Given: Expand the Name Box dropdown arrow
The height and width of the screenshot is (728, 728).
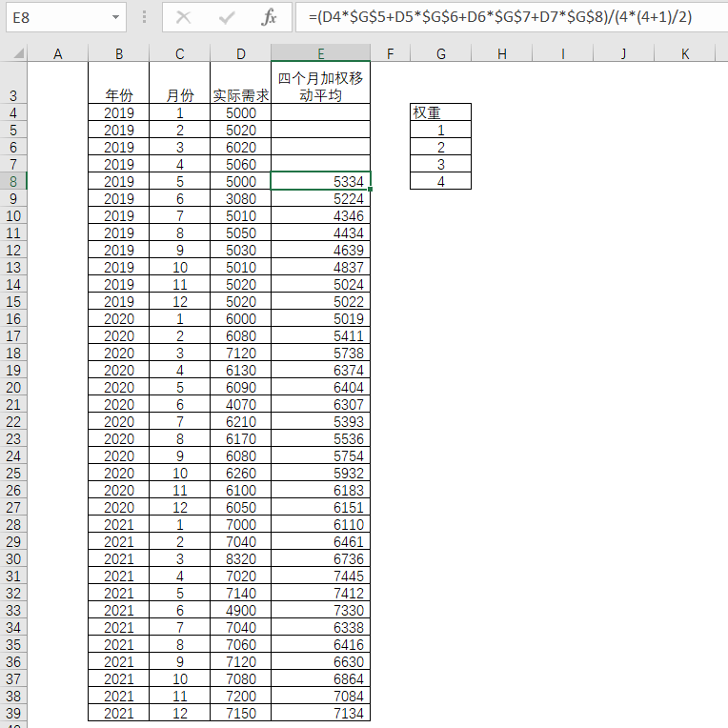Looking at the screenshot, I should tap(116, 17).
